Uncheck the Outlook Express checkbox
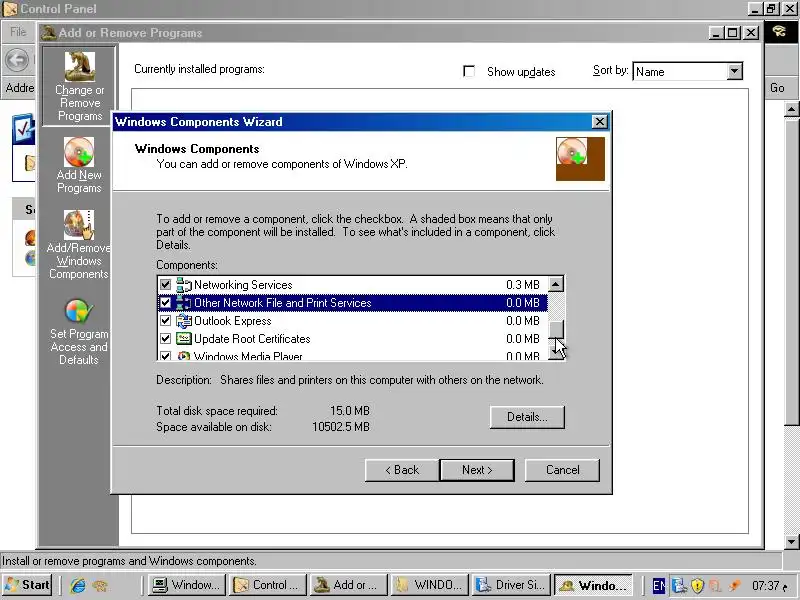 [x=165, y=321]
